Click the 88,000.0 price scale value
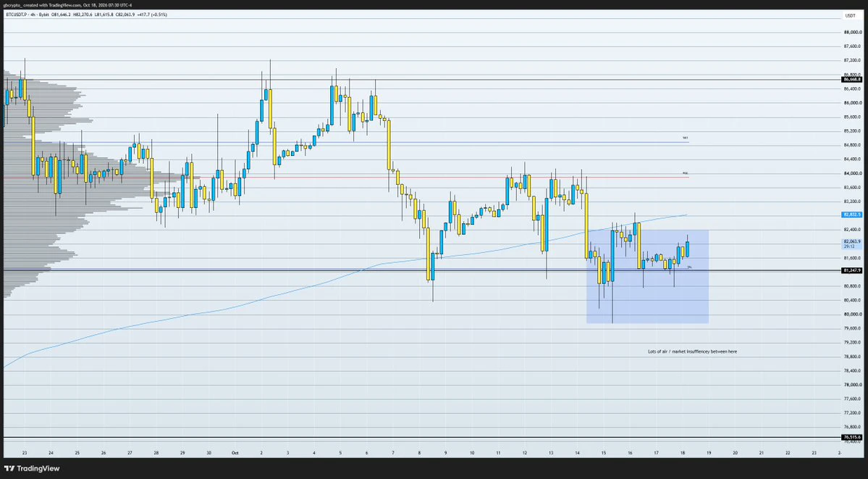868x479 pixels. pyautogui.click(x=853, y=32)
